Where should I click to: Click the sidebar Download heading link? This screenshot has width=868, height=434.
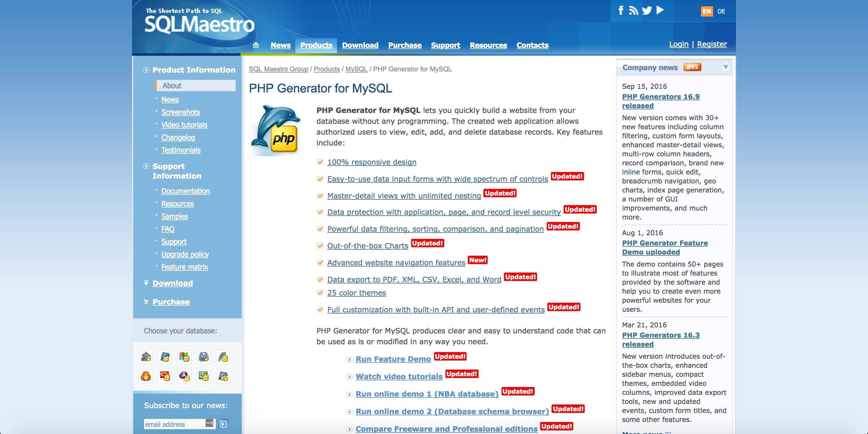pos(172,283)
